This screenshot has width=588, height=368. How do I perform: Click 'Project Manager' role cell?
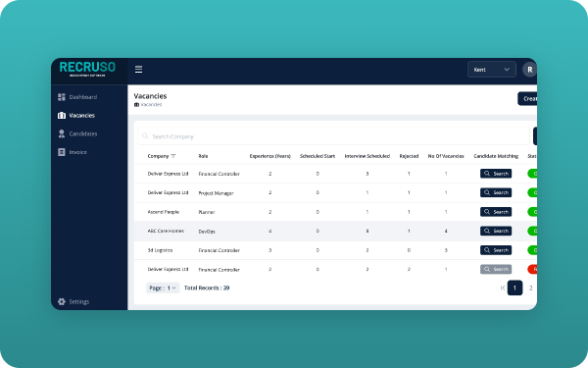216,193
